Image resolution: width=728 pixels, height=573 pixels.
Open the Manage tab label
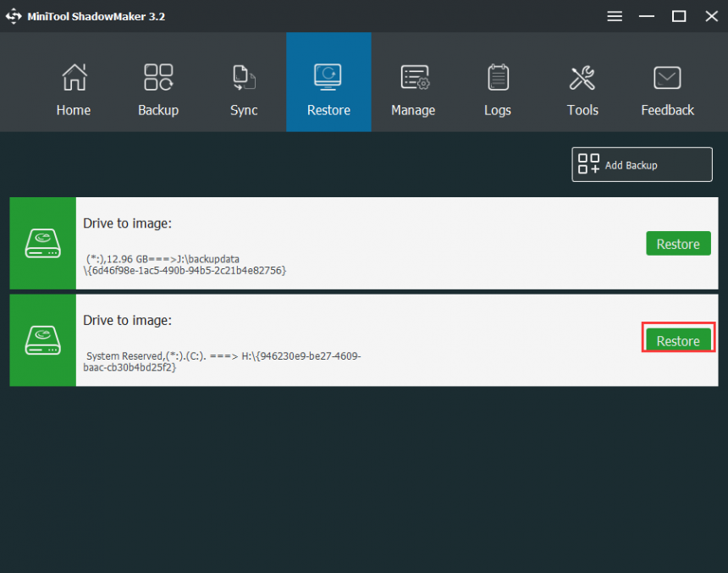[x=413, y=111]
